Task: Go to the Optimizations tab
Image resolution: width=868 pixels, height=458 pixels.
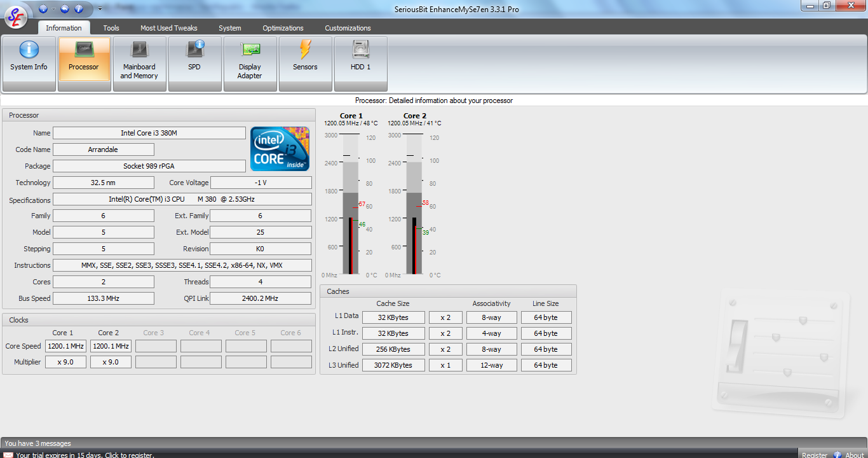Action: pos(283,28)
